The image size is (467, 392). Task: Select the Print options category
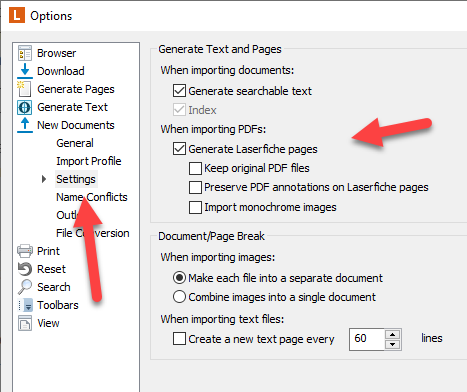coord(48,251)
